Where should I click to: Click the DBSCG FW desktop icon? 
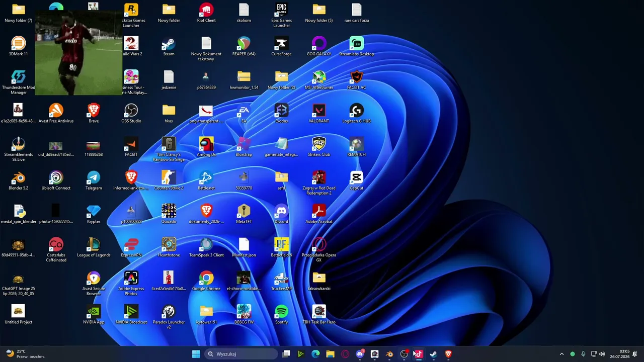(x=244, y=315)
